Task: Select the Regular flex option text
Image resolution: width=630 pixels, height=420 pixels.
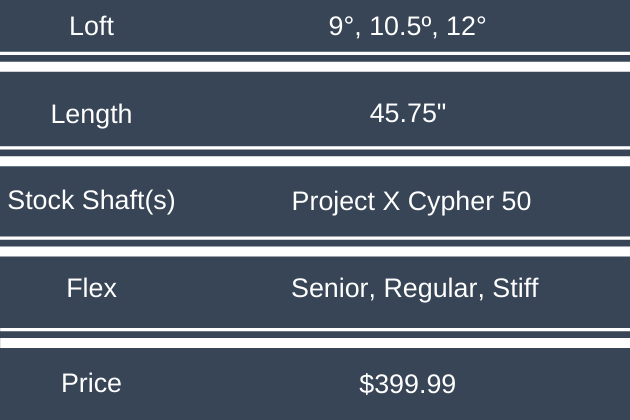Action: [x=431, y=290]
